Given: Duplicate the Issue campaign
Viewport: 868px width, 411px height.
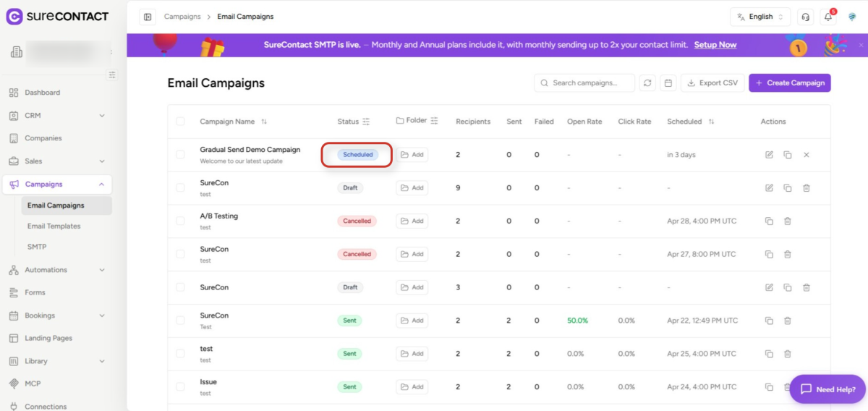Looking at the screenshot, I should (769, 387).
